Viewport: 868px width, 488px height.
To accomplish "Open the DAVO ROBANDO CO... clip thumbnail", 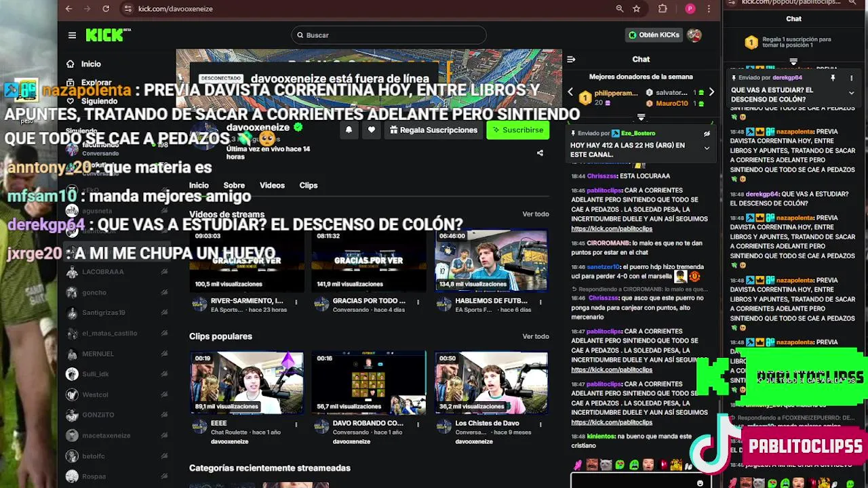I will tap(369, 383).
